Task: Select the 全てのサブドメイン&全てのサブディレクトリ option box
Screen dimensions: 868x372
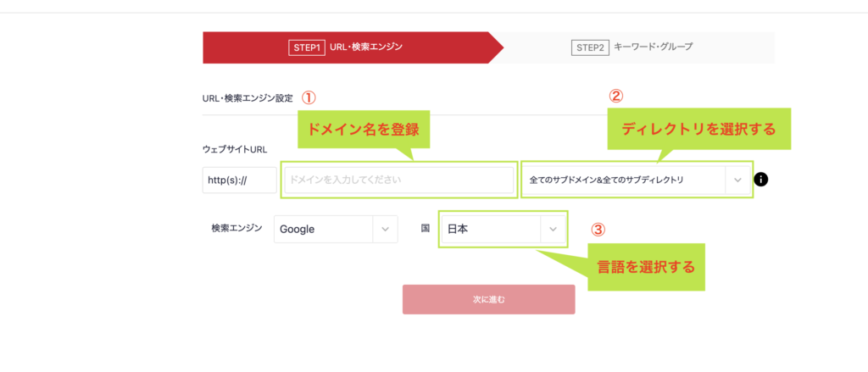Action: (x=624, y=180)
